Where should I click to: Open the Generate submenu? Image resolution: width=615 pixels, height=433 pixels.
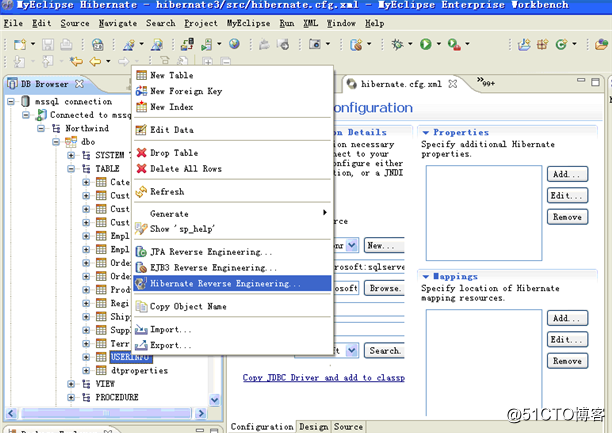pyautogui.click(x=232, y=213)
